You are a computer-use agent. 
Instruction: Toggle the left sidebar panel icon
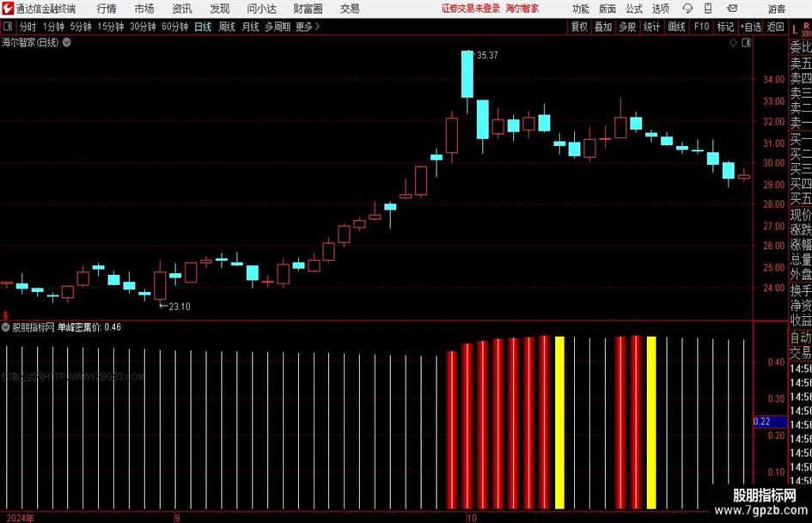click(x=8, y=27)
